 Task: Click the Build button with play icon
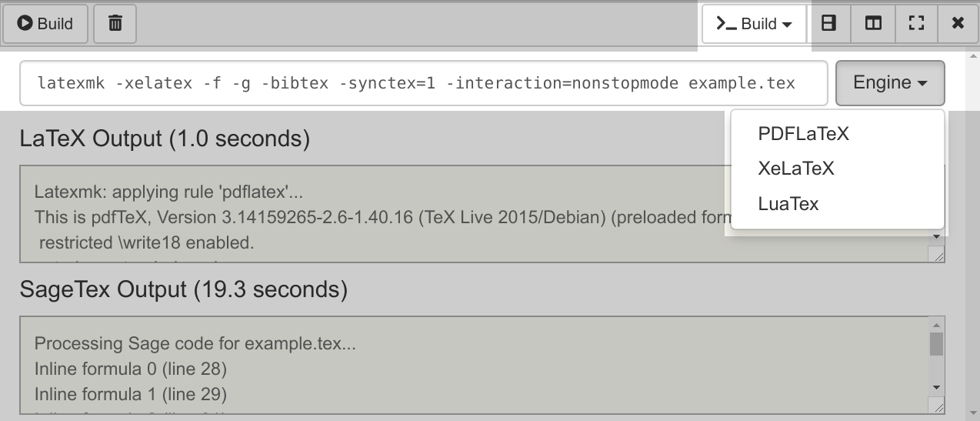45,24
